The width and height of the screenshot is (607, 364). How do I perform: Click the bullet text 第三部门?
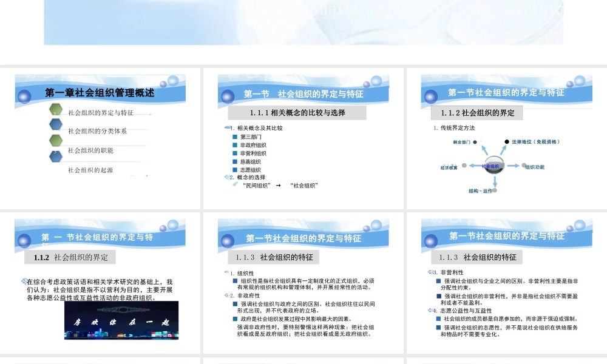[251, 137]
